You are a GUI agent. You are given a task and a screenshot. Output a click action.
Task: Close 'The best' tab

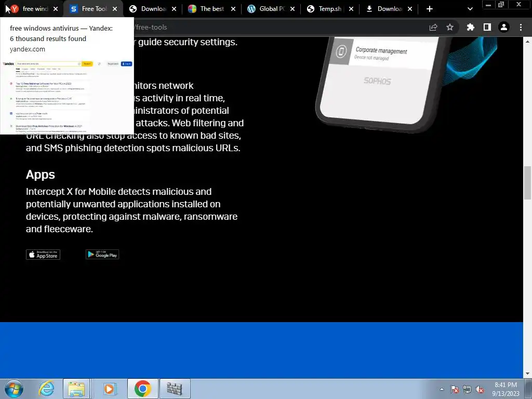233,9
